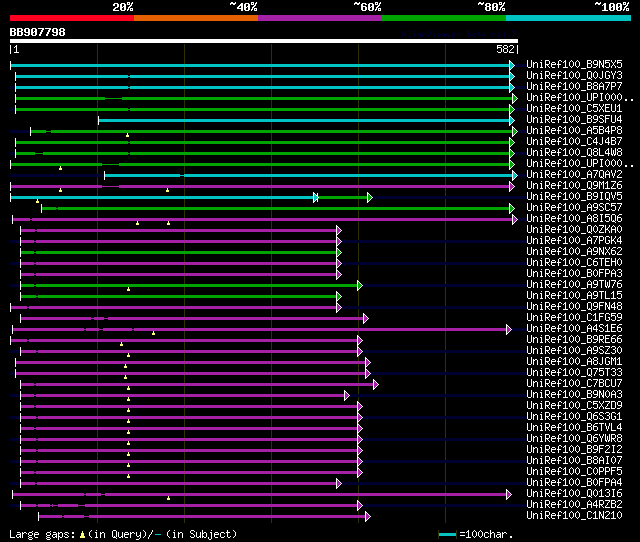Open the UniRef100_A9SZ30 entry
640x542 pixels.
click(x=574, y=351)
